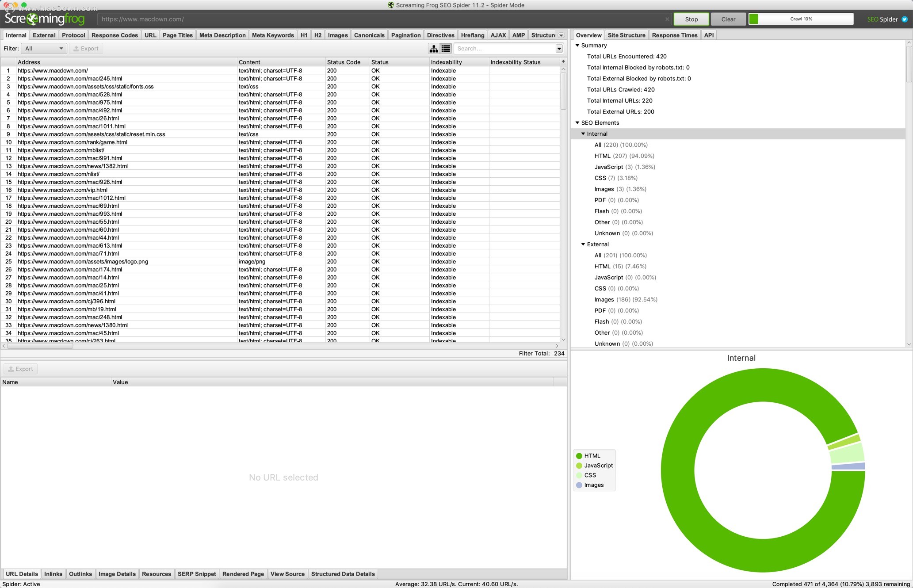Switch to tree view icon

[434, 49]
